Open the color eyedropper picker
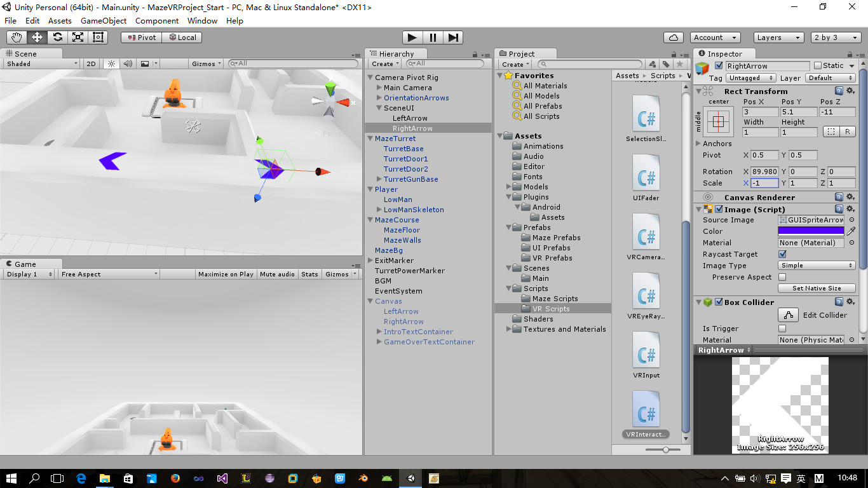 pyautogui.click(x=851, y=231)
